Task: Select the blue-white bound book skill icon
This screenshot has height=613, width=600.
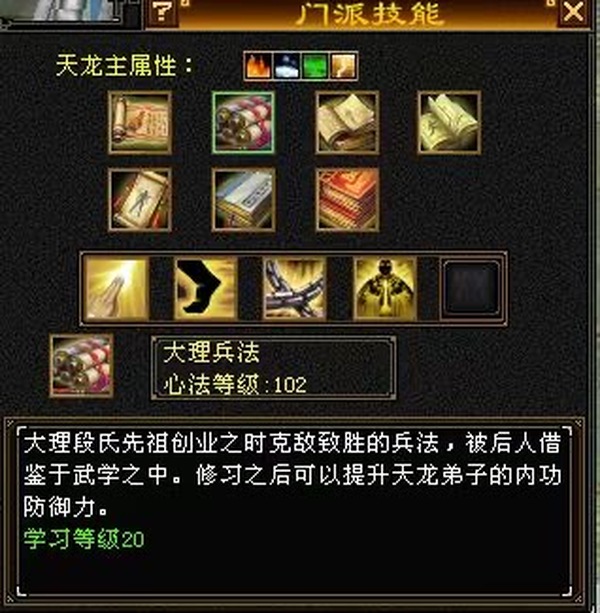Action: [243, 200]
